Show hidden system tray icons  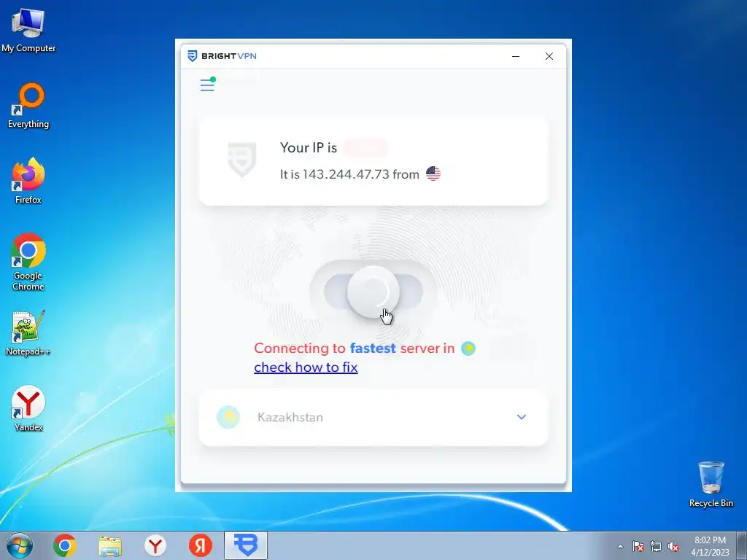pyautogui.click(x=620, y=546)
